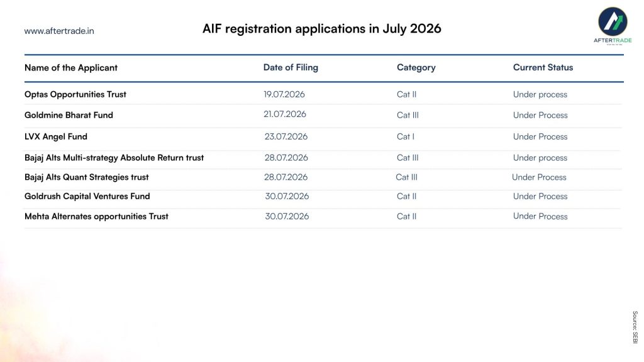This screenshot has height=362, width=644.
Task: Select Bajaj Alts Multi-strategy Absolute Return trust
Action: coord(114,158)
